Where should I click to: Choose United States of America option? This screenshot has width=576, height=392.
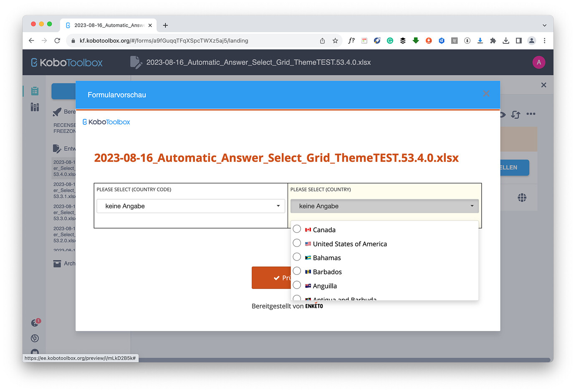(297, 243)
